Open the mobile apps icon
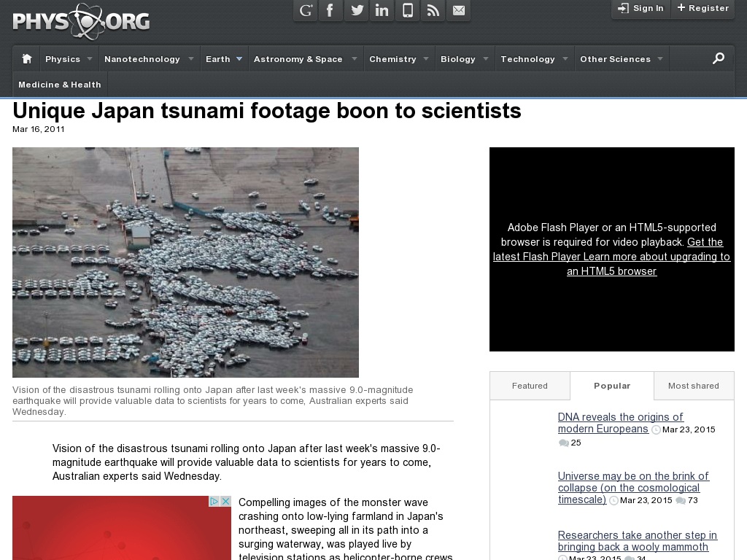The image size is (747, 560). coord(408,10)
